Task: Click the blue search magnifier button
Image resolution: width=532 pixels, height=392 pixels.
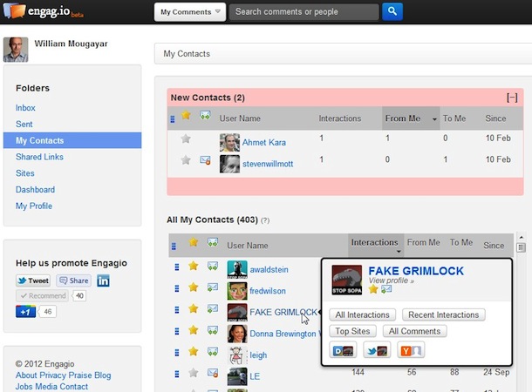Action: [x=392, y=11]
